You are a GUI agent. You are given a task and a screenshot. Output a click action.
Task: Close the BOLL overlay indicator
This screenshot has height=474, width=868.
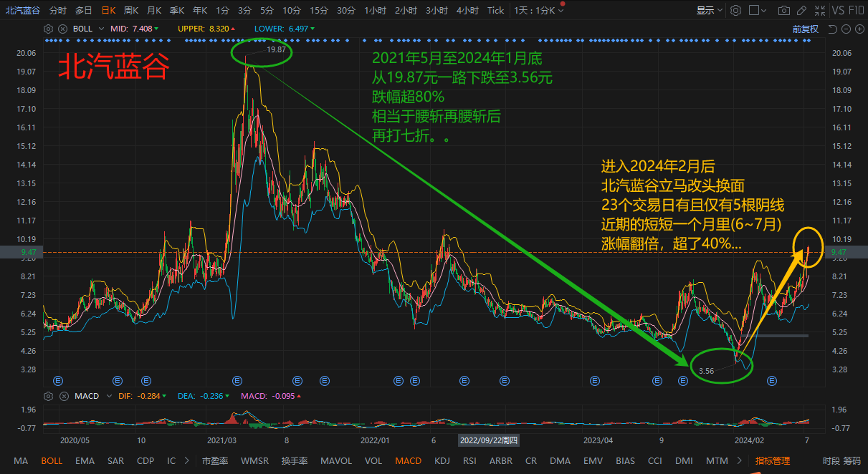pyautogui.click(x=62, y=29)
